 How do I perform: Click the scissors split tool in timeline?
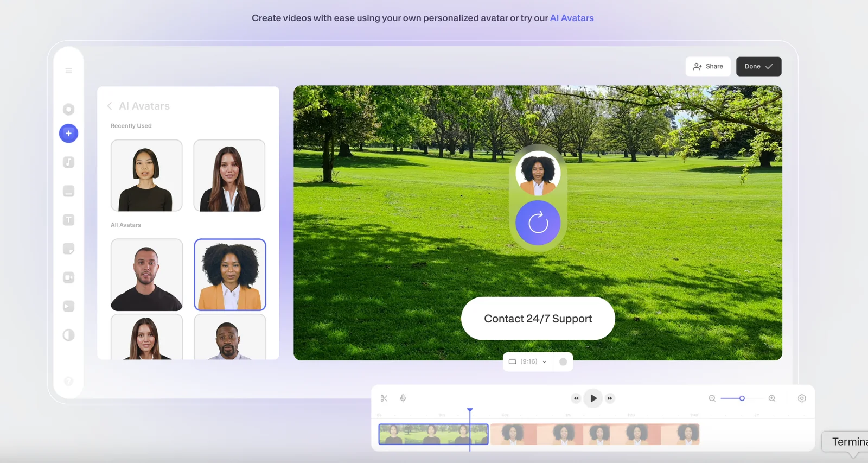click(x=384, y=398)
